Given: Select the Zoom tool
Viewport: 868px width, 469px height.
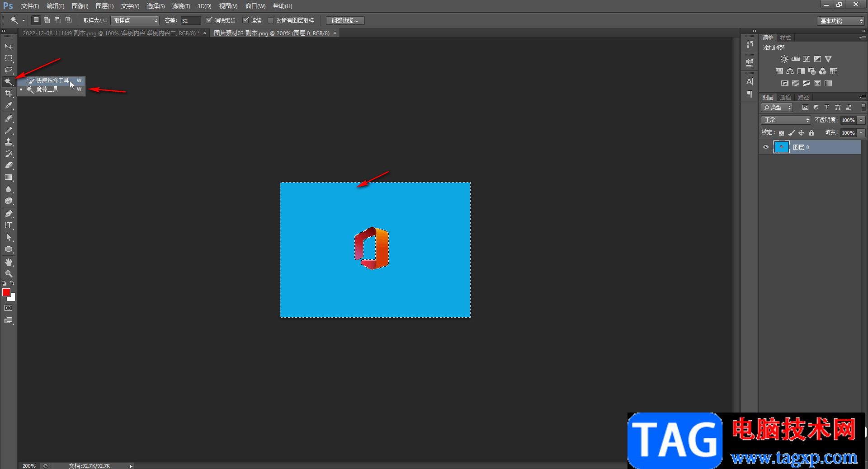Looking at the screenshot, I should (9, 274).
